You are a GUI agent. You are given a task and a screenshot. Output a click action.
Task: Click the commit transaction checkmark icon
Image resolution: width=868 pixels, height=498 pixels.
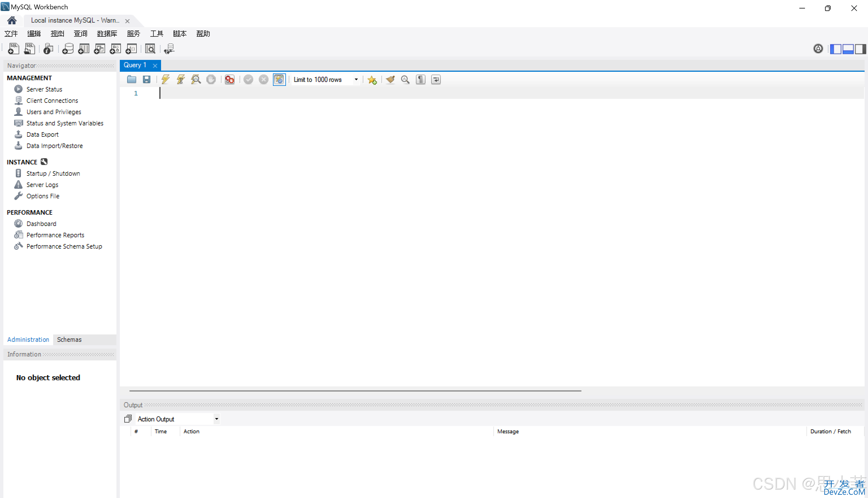click(248, 80)
